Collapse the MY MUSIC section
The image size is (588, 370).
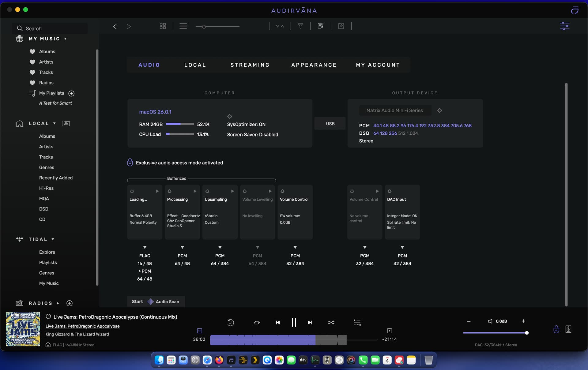[65, 39]
